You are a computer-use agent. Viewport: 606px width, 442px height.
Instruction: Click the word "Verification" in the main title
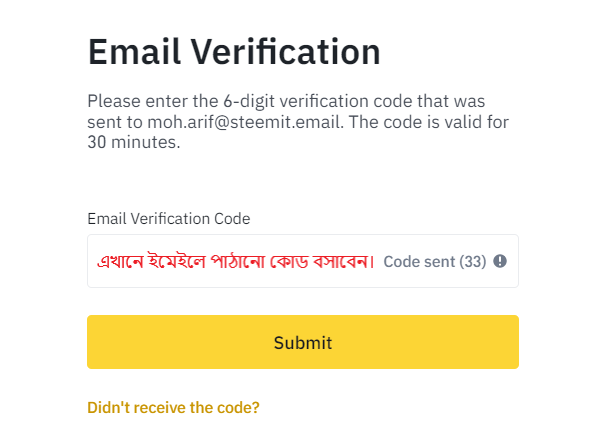pyautogui.click(x=286, y=52)
